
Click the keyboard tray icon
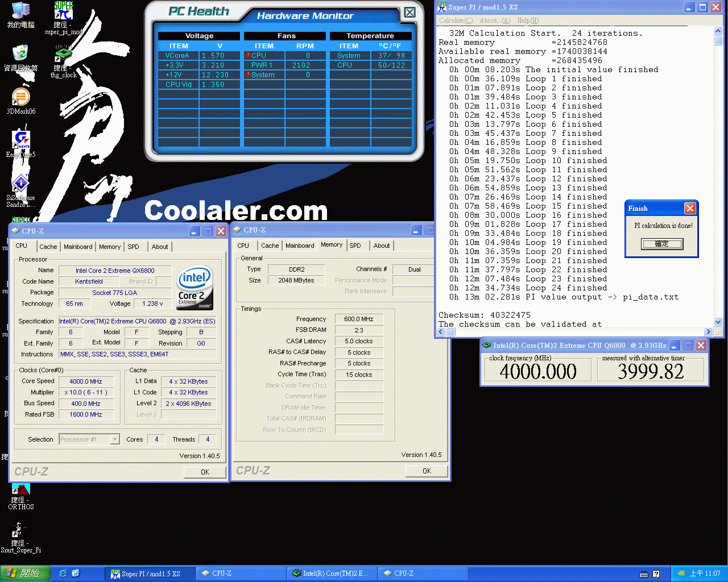[x=644, y=574]
